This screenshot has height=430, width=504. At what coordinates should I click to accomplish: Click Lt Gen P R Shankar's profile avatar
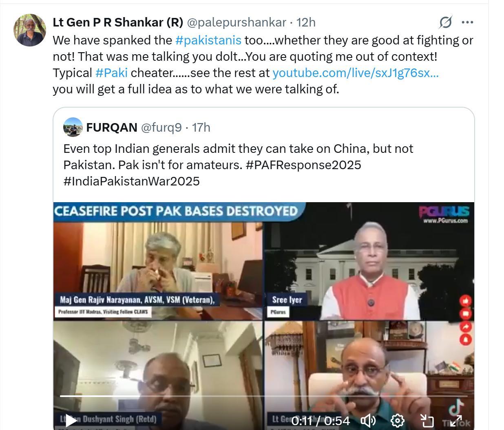click(x=29, y=30)
